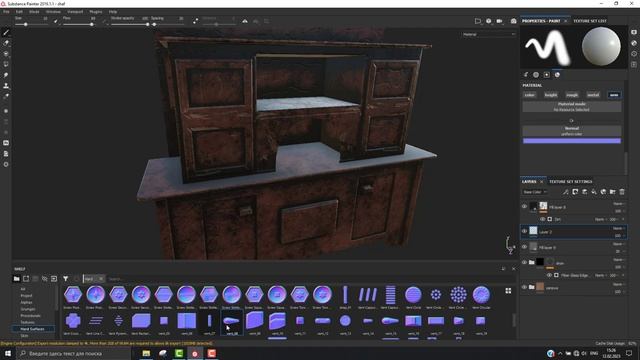This screenshot has width=640, height=360.
Task: Switch Shelf to grid size view icon
Action: [x=508, y=291]
